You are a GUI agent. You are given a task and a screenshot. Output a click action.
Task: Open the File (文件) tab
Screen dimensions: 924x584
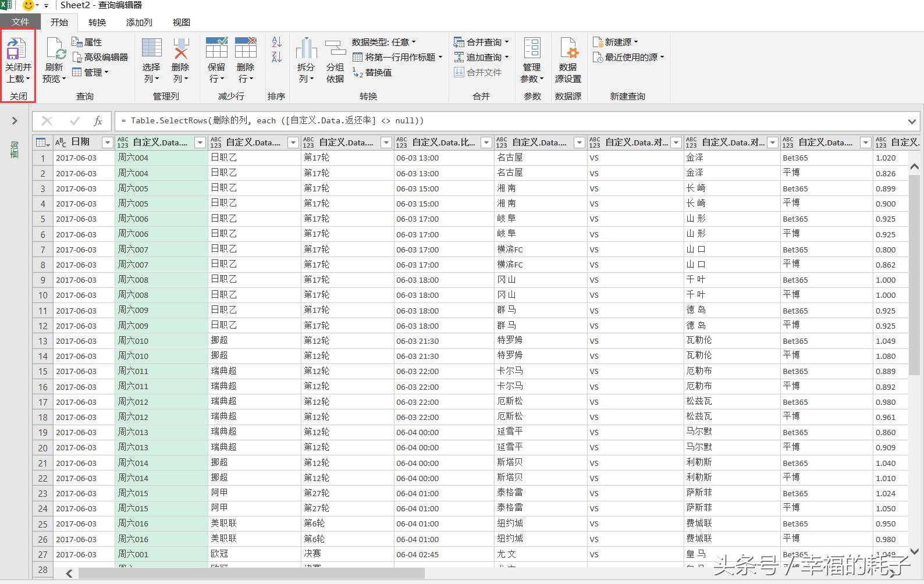tap(20, 22)
